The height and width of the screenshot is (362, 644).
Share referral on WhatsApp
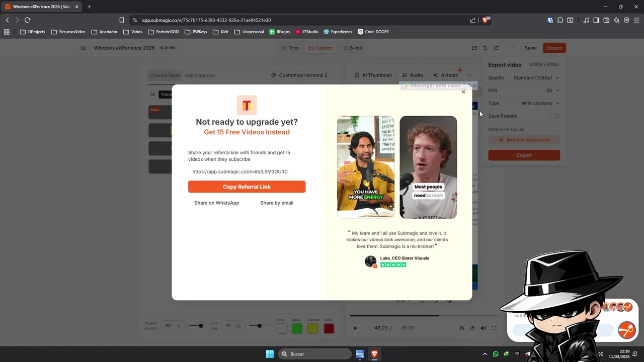pyautogui.click(x=216, y=203)
